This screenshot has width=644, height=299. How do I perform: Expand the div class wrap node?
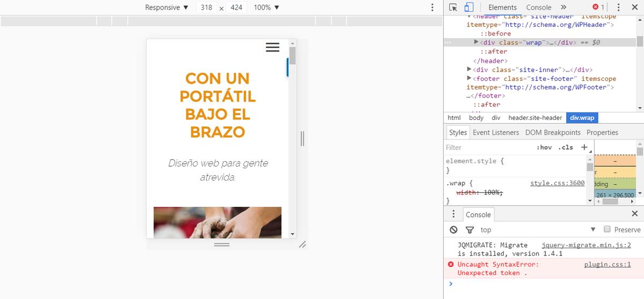click(x=477, y=42)
